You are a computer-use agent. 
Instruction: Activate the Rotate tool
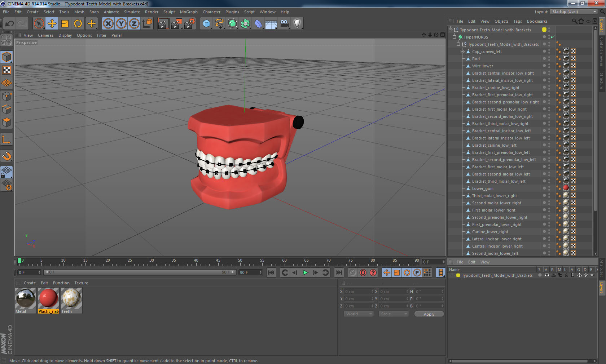78,24
